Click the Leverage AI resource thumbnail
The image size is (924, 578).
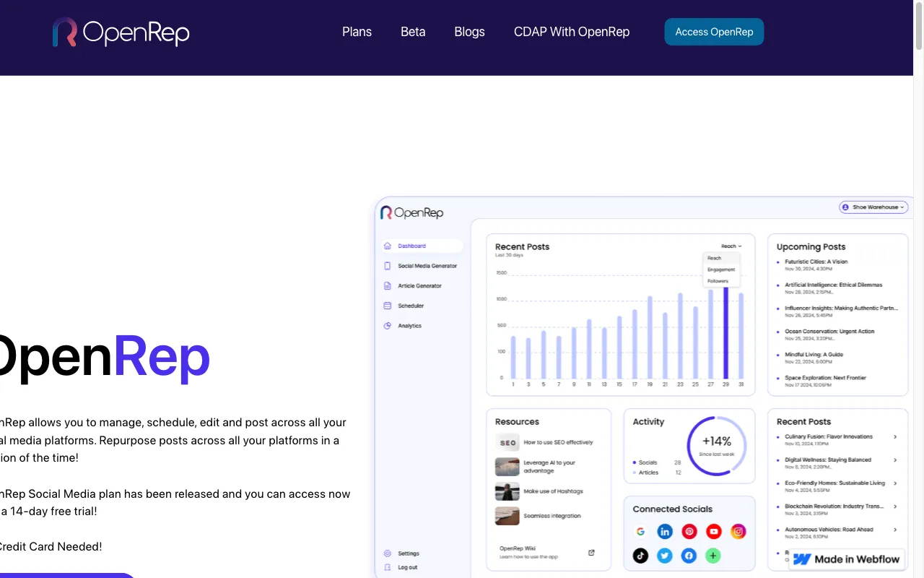point(507,467)
